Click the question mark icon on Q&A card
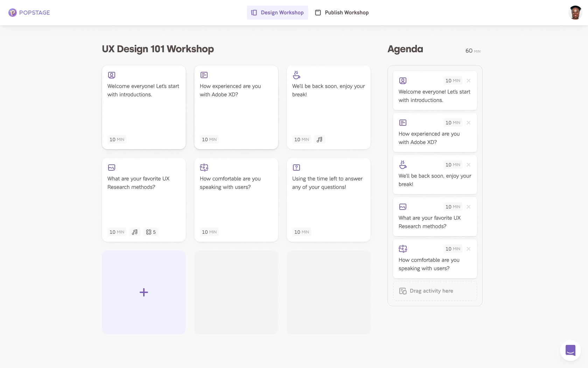Screen dimensions: 588x368 pos(296,168)
